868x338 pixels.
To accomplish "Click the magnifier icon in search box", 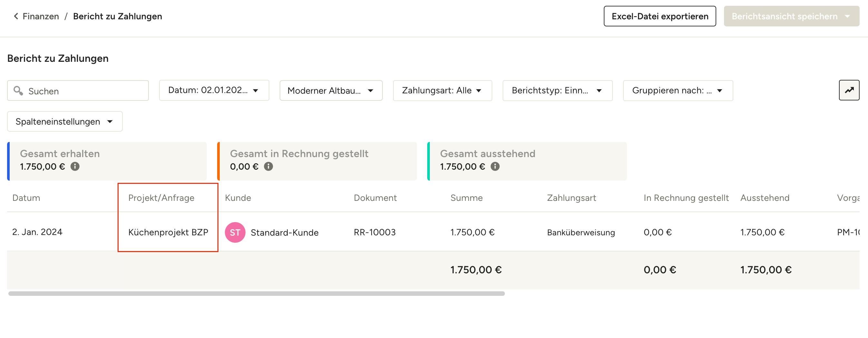I will point(18,90).
